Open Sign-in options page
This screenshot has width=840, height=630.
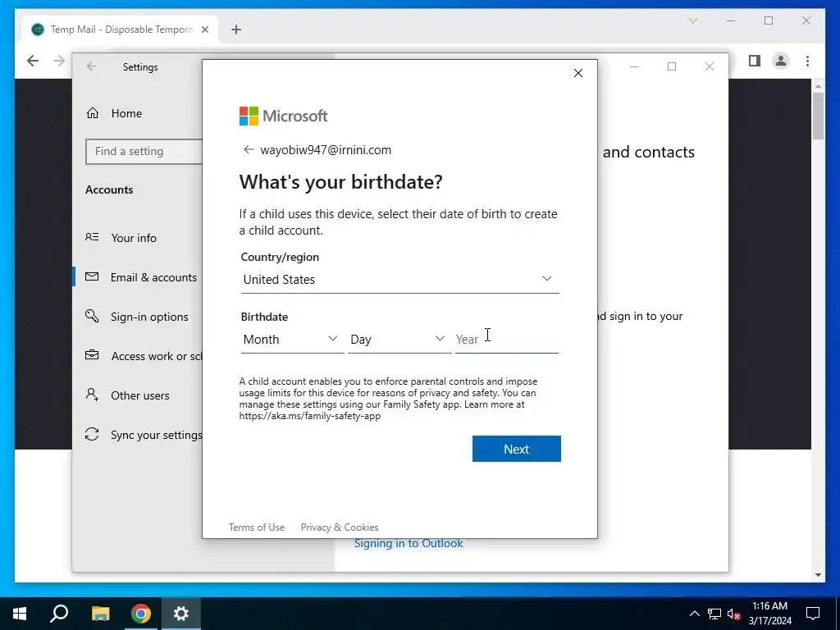click(149, 317)
